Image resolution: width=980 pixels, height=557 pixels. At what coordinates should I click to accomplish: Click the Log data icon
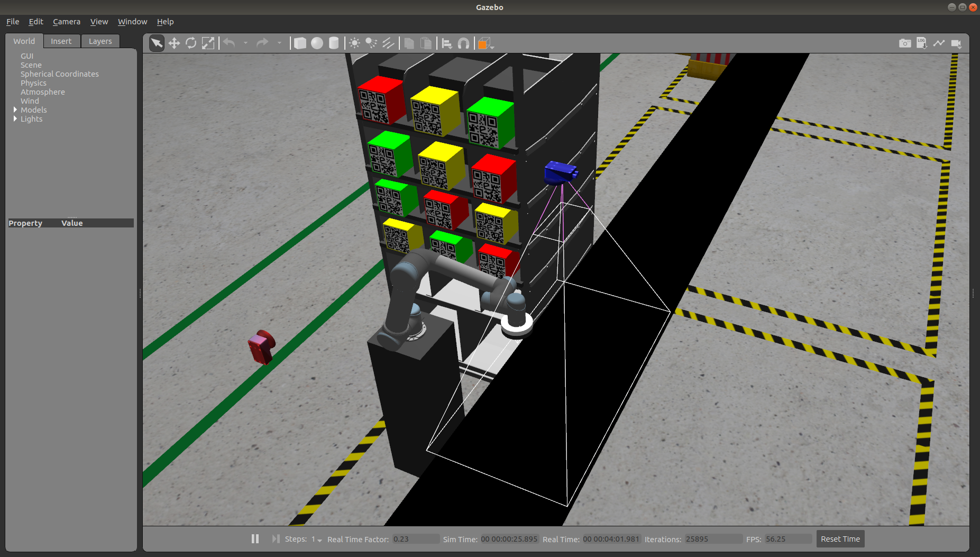pyautogui.click(x=922, y=43)
